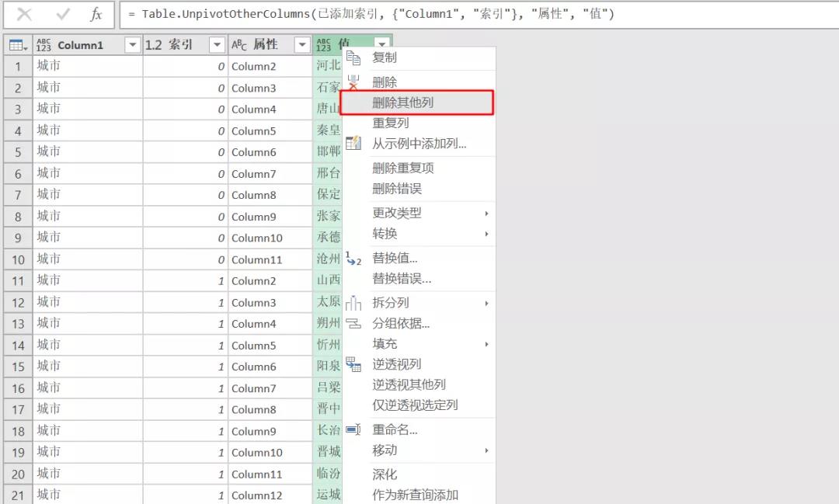Open the filter dropdown on Column1 header
839x504 pixels.
point(133,44)
